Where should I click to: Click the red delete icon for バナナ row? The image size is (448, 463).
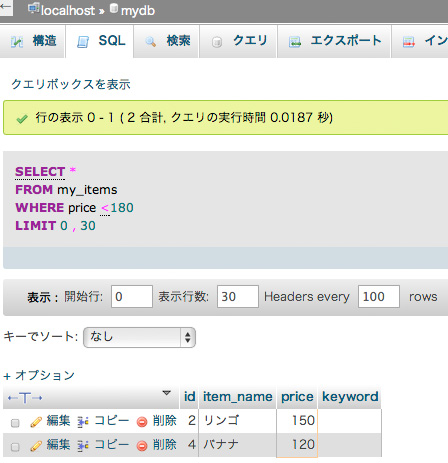[x=142, y=446]
